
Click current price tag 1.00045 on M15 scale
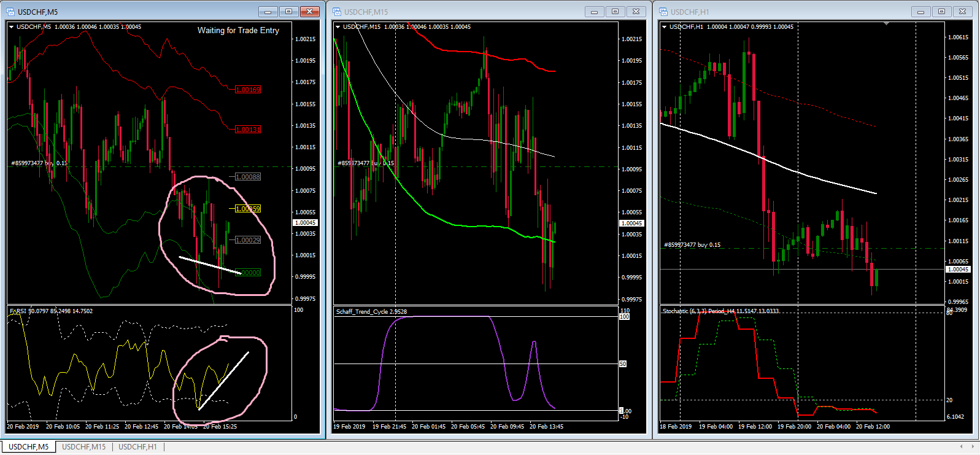(x=631, y=224)
